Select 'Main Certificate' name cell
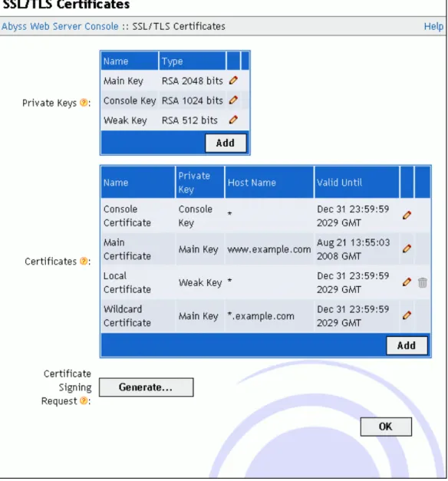448x481 pixels. click(127, 249)
